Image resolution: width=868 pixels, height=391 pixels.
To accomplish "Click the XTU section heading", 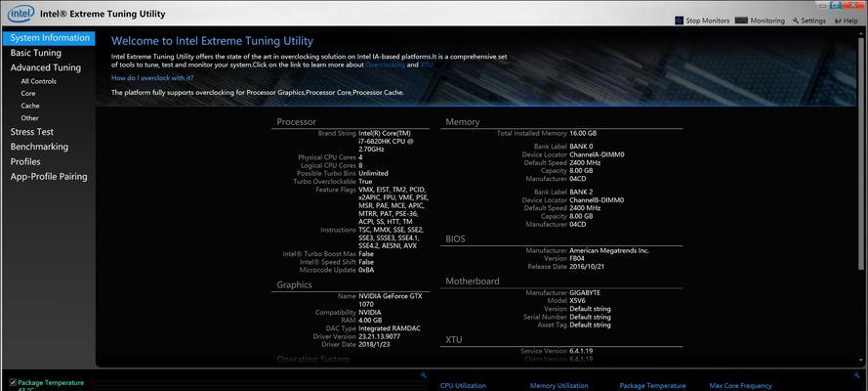I will tap(453, 339).
